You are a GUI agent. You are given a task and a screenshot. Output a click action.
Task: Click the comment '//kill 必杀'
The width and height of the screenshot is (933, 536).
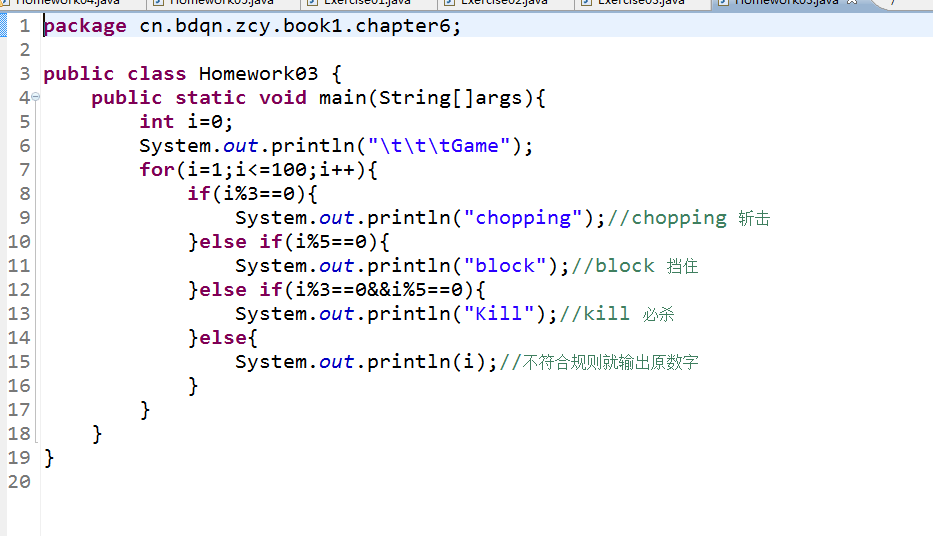pyautogui.click(x=617, y=314)
